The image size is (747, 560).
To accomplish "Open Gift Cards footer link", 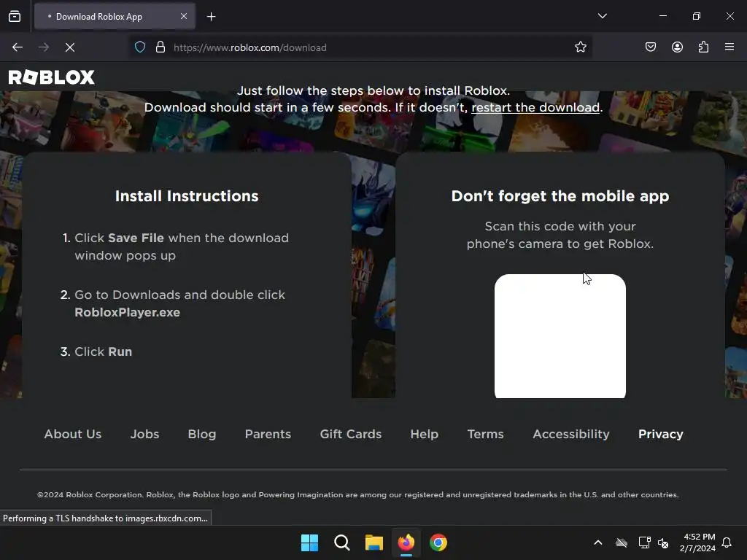I will 351,435.
